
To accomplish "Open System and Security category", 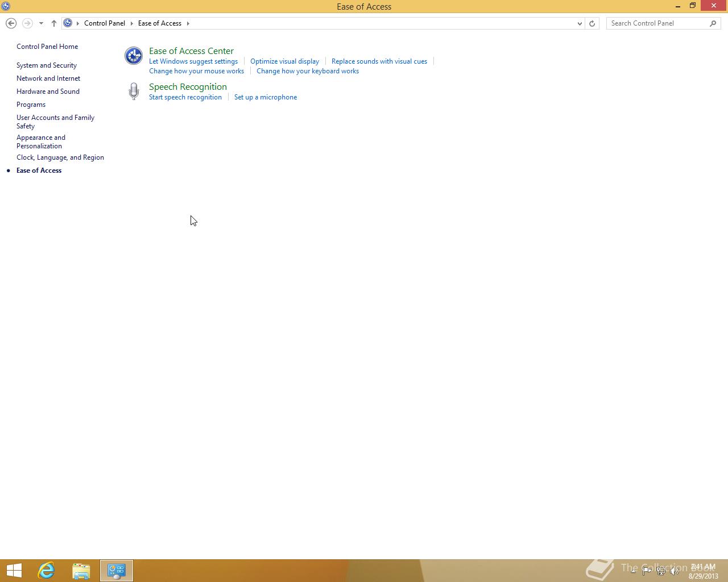I will (x=47, y=65).
